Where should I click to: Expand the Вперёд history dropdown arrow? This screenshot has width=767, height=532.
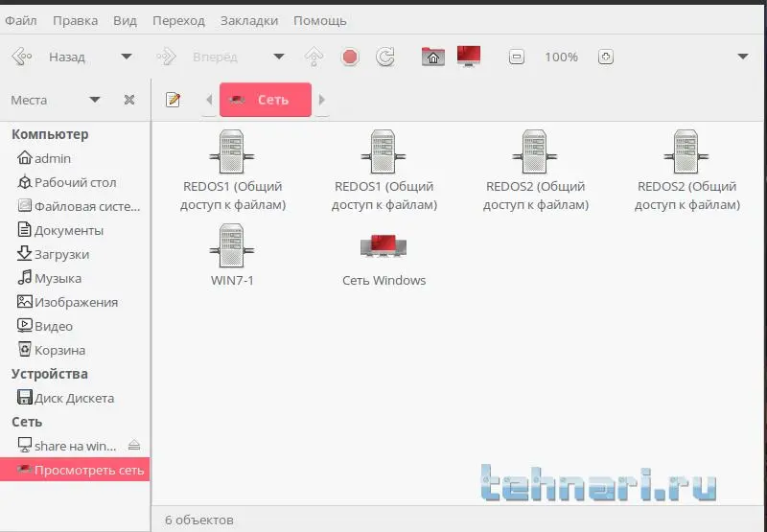click(279, 57)
